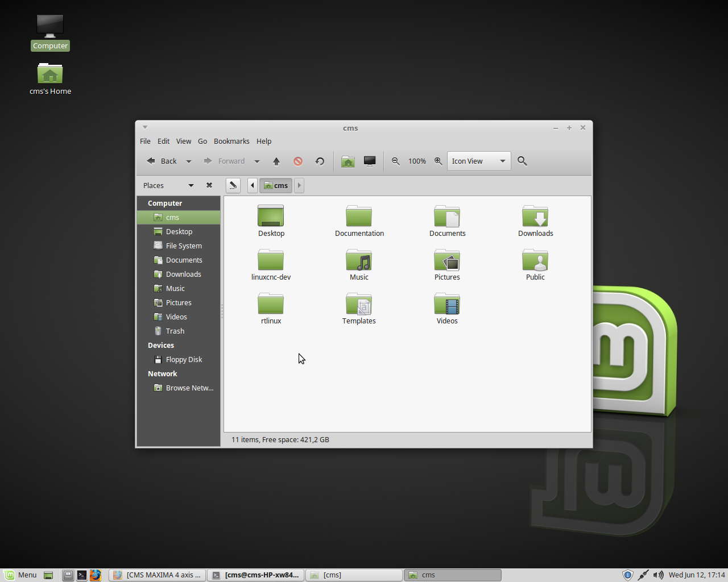Screen dimensions: 728x582
Task: Open the Mint Menu button
Action: point(20,575)
